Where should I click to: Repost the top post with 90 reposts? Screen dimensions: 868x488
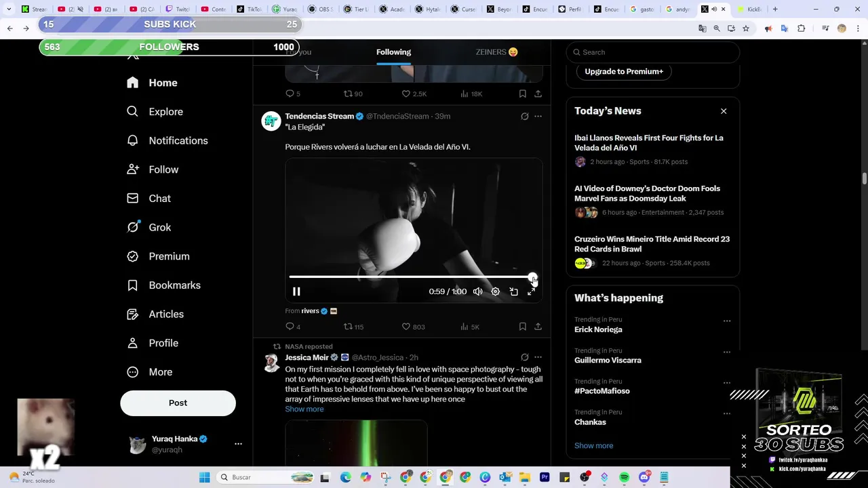[x=353, y=94]
